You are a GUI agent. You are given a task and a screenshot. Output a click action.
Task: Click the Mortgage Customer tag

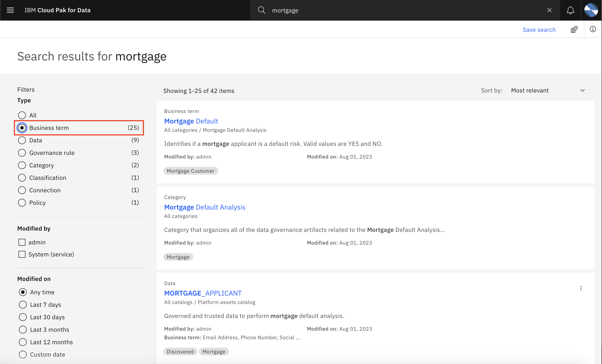click(x=191, y=171)
